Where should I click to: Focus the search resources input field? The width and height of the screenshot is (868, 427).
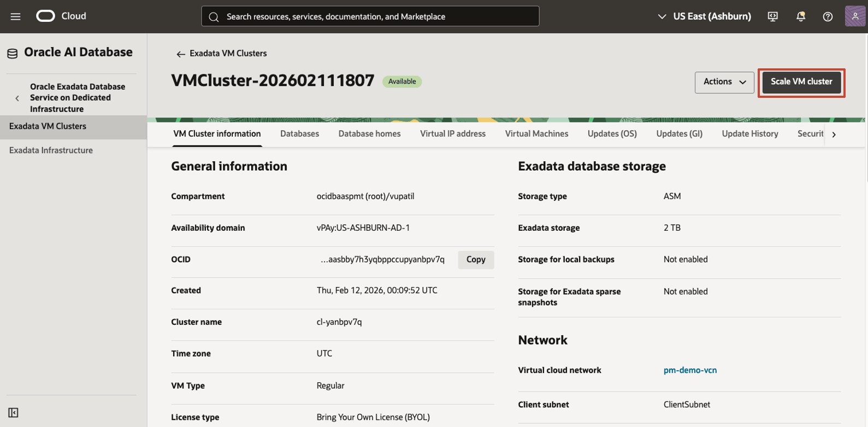pyautogui.click(x=370, y=16)
